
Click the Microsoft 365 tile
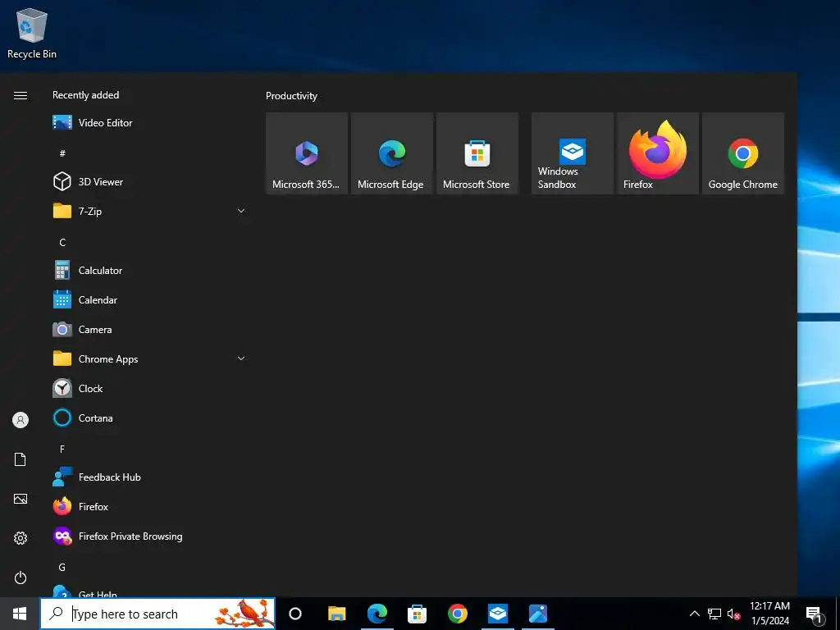[x=307, y=153]
